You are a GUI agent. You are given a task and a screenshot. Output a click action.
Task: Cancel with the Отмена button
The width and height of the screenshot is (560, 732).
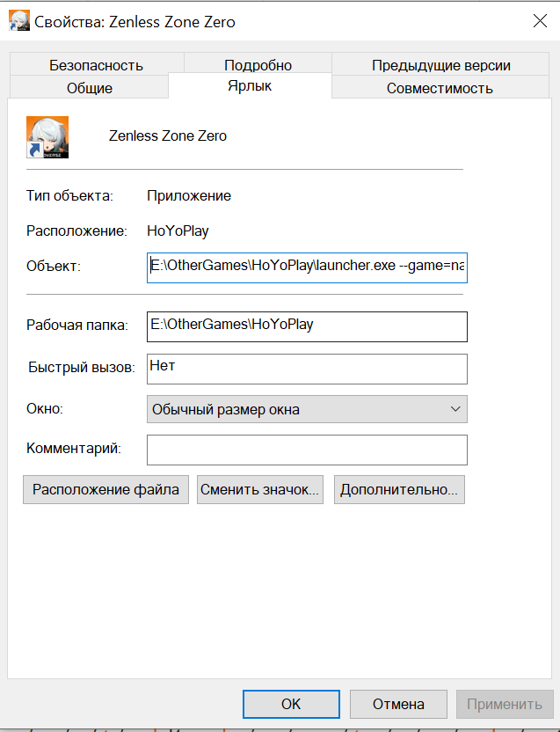[x=398, y=704]
